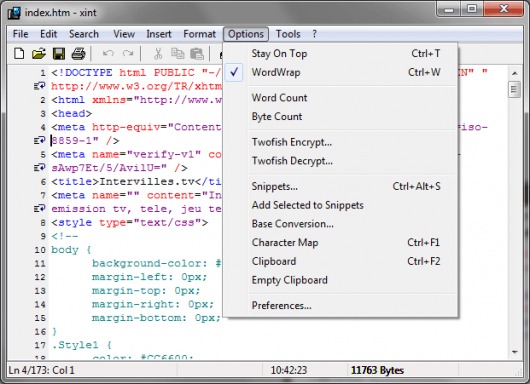
Task: Click the scrollbar up arrow
Action: (x=514, y=73)
